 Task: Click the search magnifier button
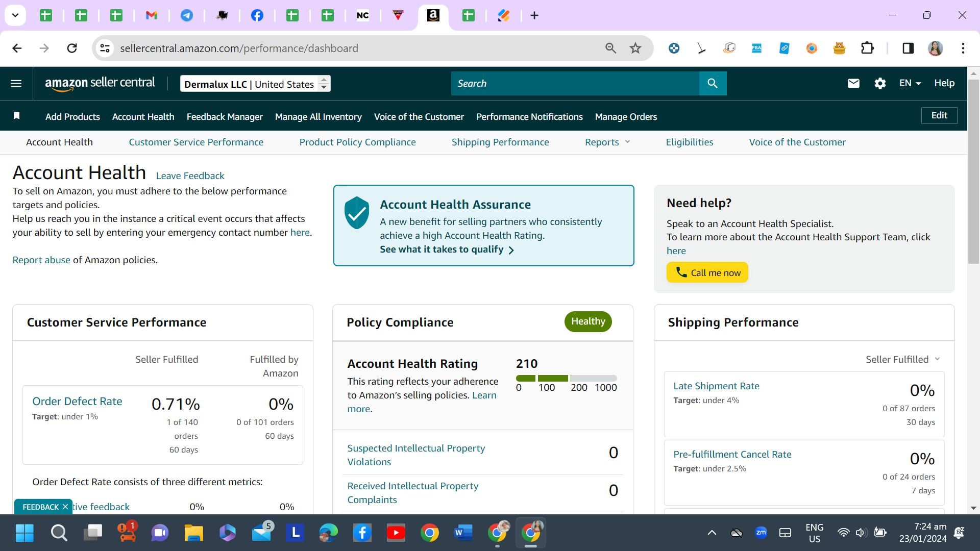pos(713,83)
